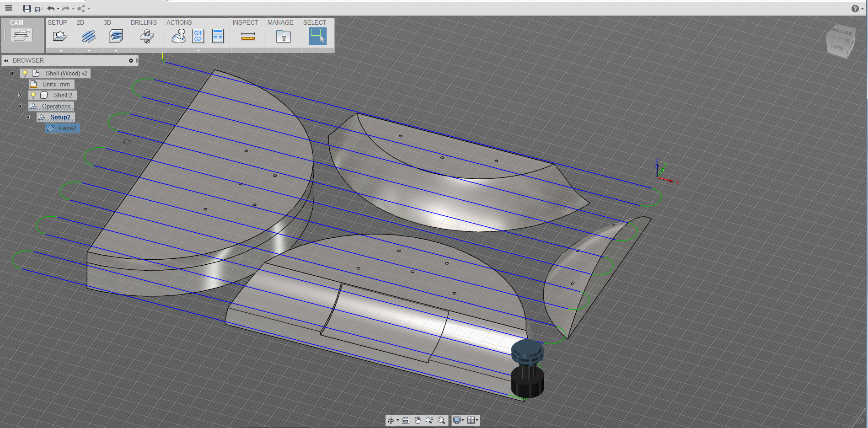This screenshot has height=428, width=868.
Task: Toggle visibility bulb for Shell:2
Action: pyautogui.click(x=33, y=95)
